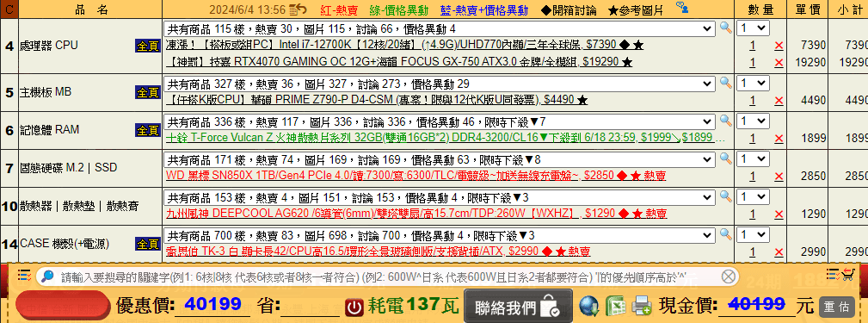This screenshot has height=323, width=868.
Task: Open the RAM row quantity dropdown
Action: [753, 121]
